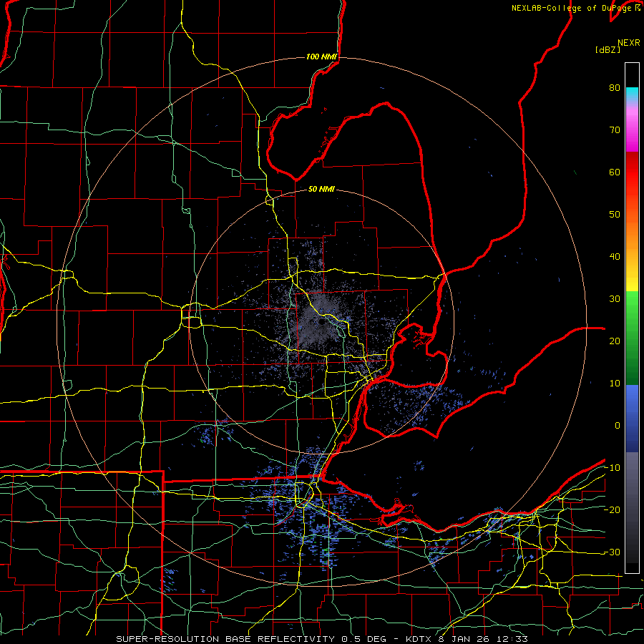This screenshot has height=644, width=644.
Task: Click the NEXR label above the color scale
Action: tap(629, 43)
